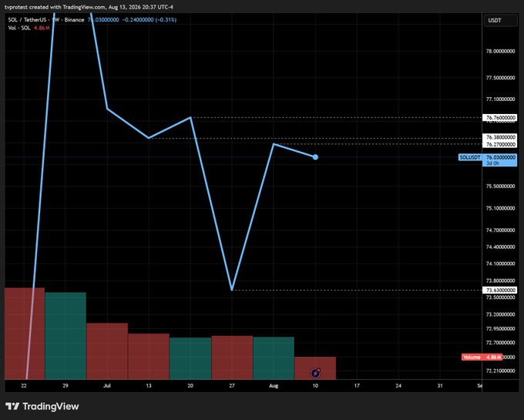
Task: Click the green volume bar above 29
Action: pos(65,336)
